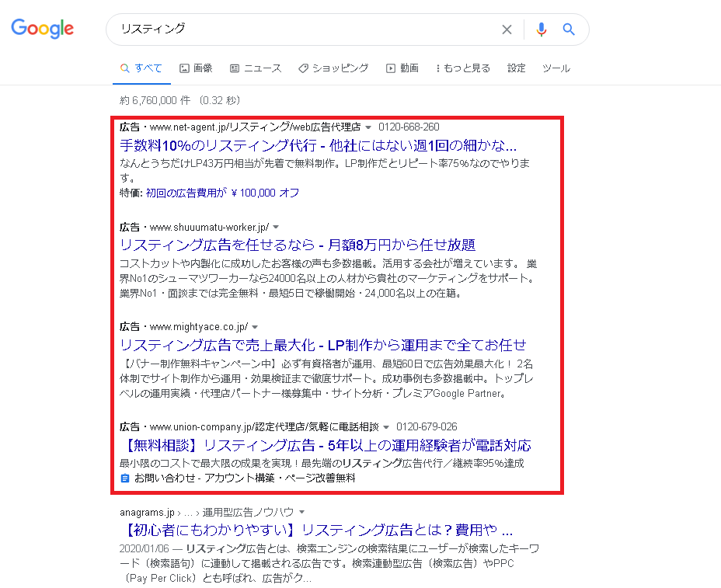721x588 pixels.
Task: Expand dropdown arrow next to anagrams.jp breadcrumb
Action: click(301, 512)
